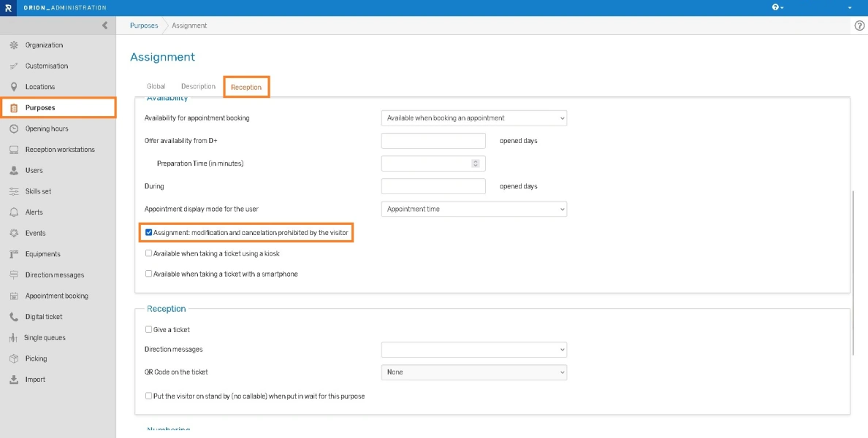
Task: Click the help question mark icon at right
Action: pos(859,26)
